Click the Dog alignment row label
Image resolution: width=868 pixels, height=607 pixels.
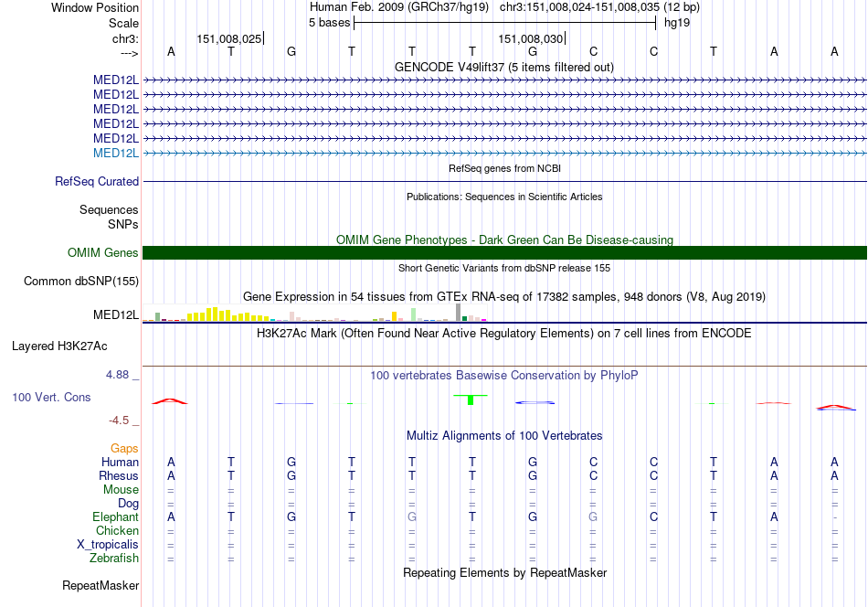[x=129, y=504]
